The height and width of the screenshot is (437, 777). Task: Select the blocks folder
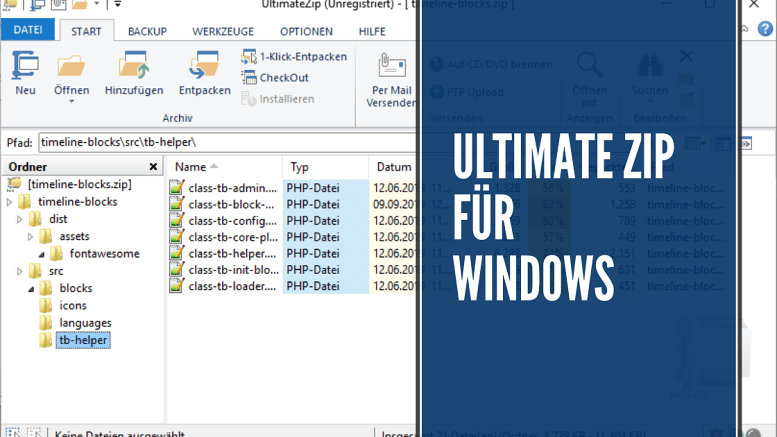click(x=76, y=288)
